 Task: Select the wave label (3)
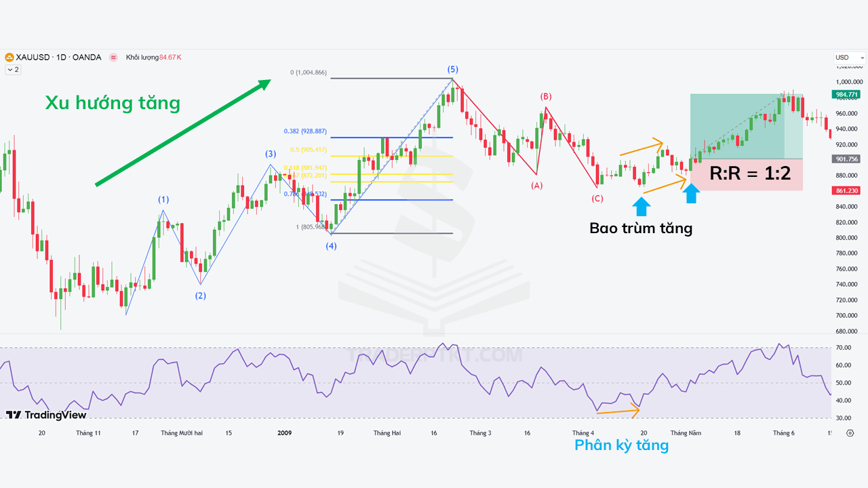(271, 154)
